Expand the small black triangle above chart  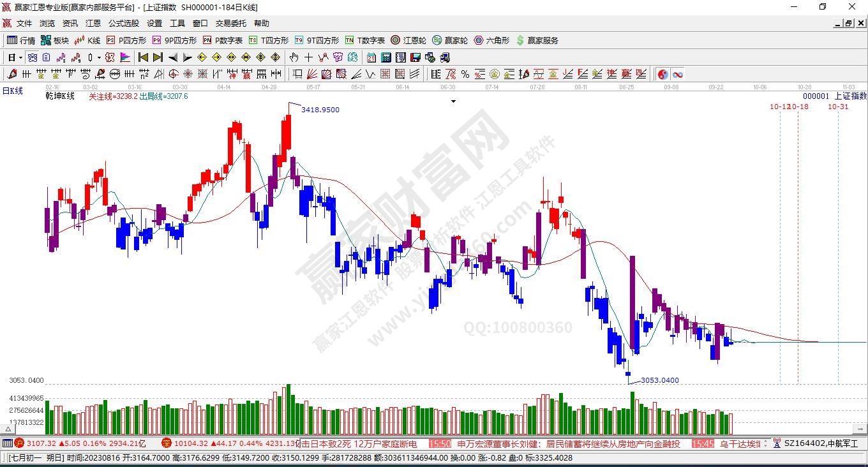pos(453,101)
